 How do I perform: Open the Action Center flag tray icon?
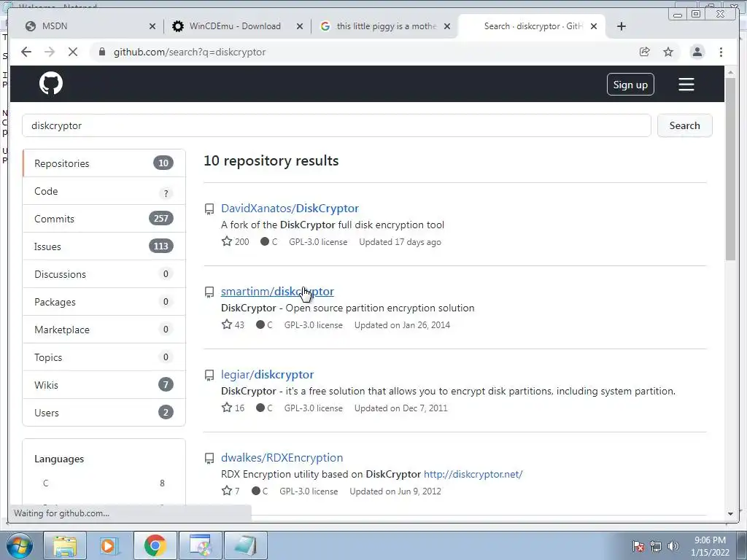pyautogui.click(x=638, y=546)
